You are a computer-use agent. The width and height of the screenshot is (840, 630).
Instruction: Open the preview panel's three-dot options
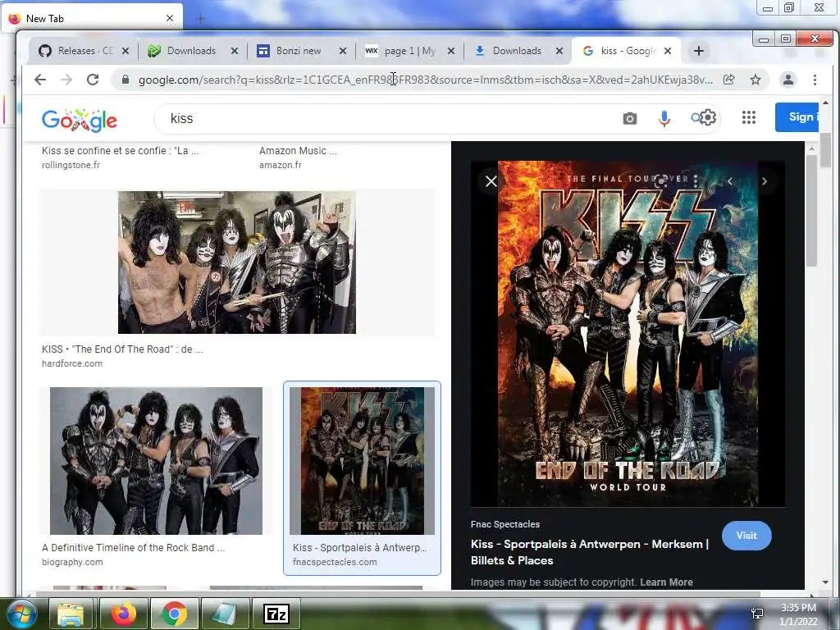coord(696,181)
